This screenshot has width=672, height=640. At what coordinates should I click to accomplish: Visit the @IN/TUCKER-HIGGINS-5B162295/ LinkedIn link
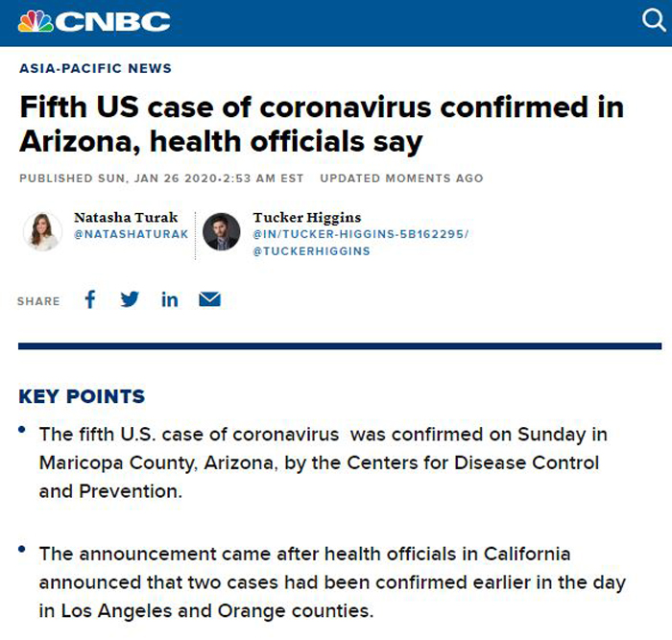pos(361,234)
